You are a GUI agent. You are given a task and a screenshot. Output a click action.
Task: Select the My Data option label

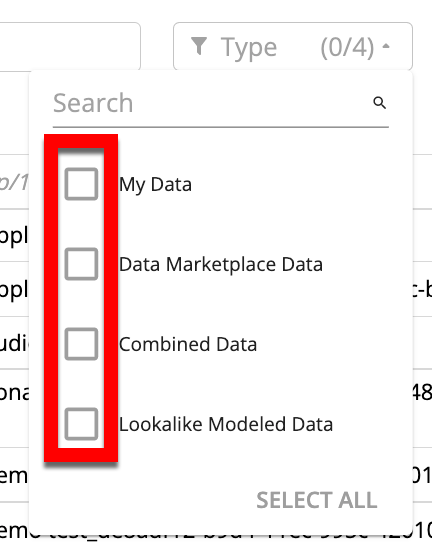coord(155,184)
